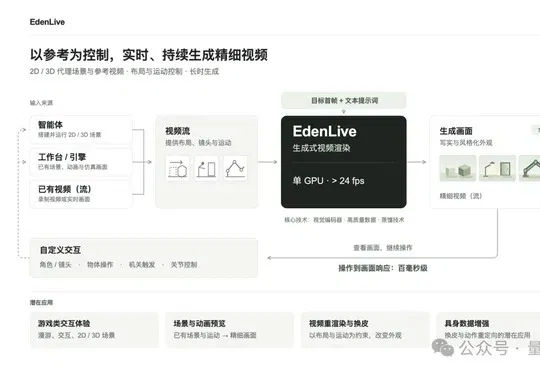Click the text 搭建并运行 2D / 3D 场景
This screenshot has height=372, width=540.
pos(70,135)
